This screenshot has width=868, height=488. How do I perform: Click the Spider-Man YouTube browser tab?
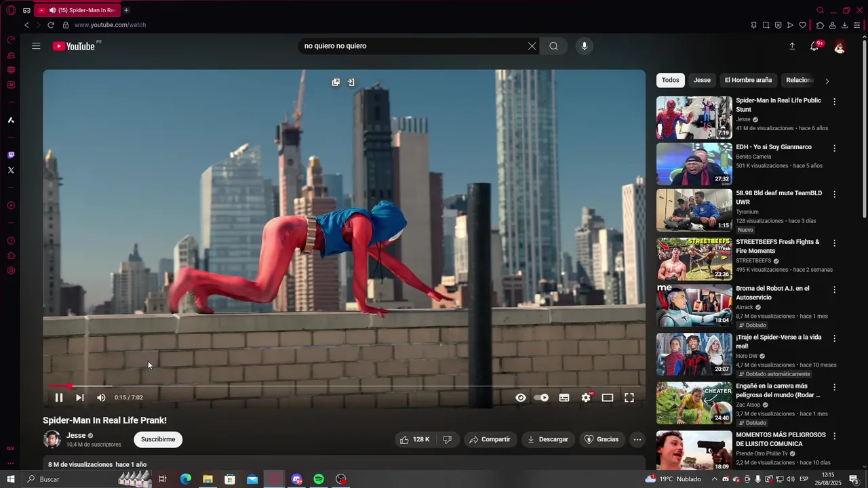pyautogui.click(x=77, y=10)
